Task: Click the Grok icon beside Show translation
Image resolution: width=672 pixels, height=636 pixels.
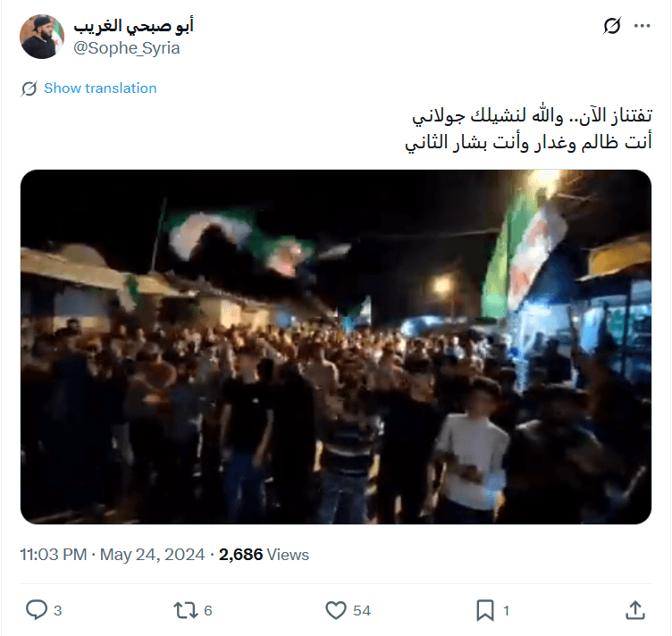Action: [29, 88]
